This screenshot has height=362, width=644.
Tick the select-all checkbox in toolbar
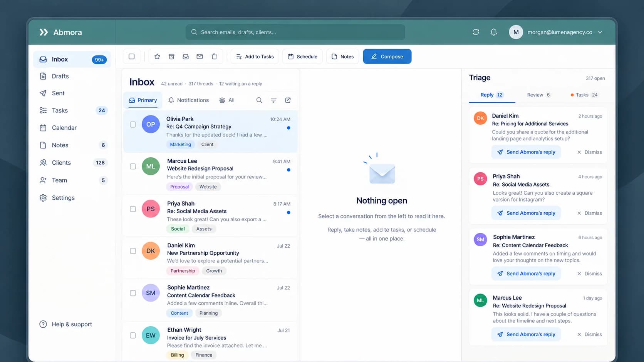pos(132,57)
